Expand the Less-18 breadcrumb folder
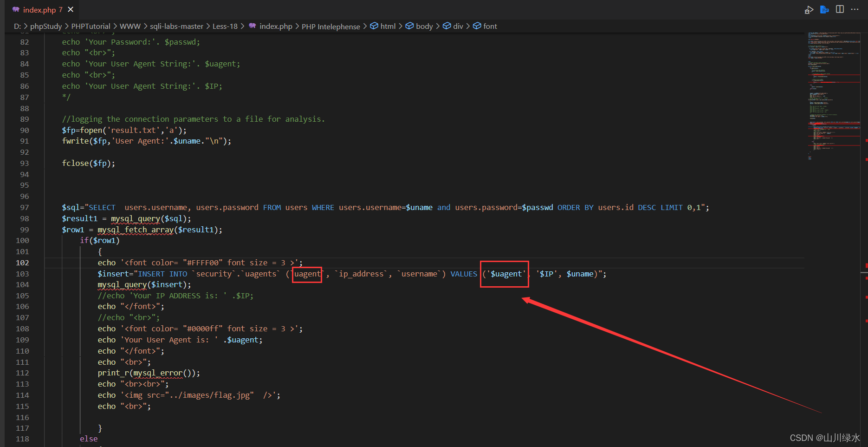This screenshot has width=868, height=447. point(225,26)
